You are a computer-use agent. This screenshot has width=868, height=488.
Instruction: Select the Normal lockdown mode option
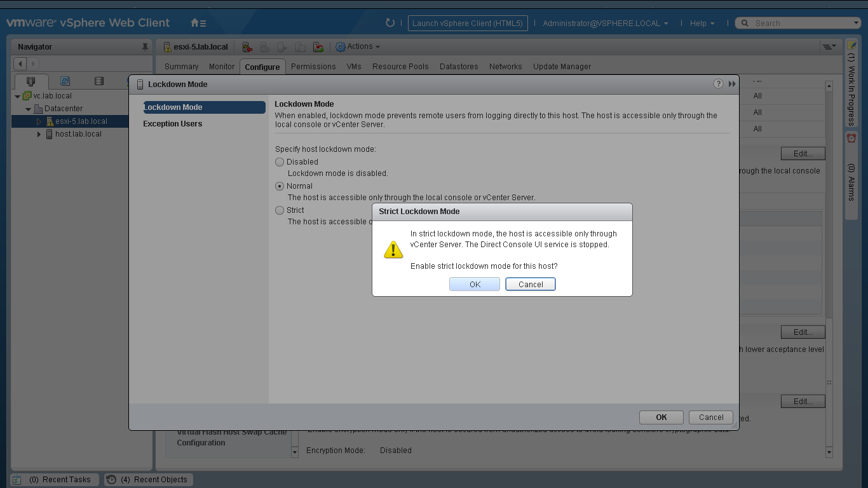(x=280, y=186)
